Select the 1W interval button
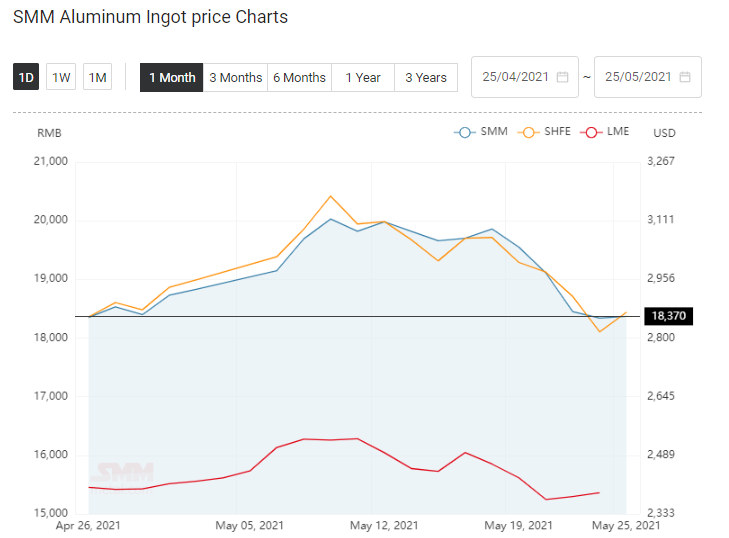Screen dimensions: 729x538 61,77
